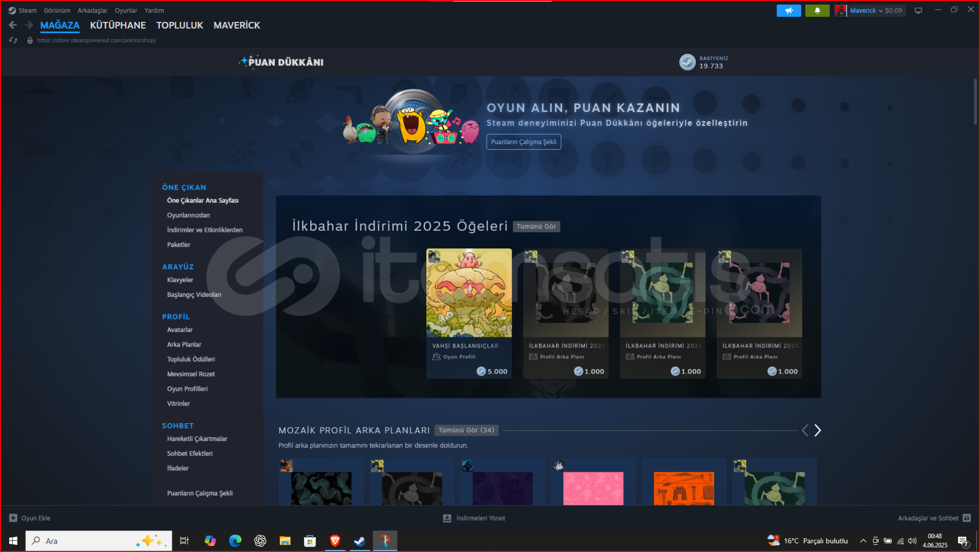Open Klavyeler sidebar link
The image size is (980, 552).
tap(180, 280)
